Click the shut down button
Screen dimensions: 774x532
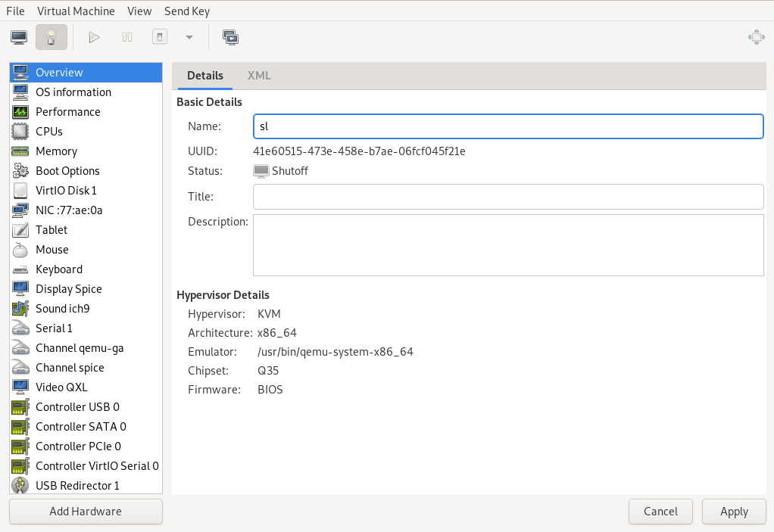pos(159,37)
